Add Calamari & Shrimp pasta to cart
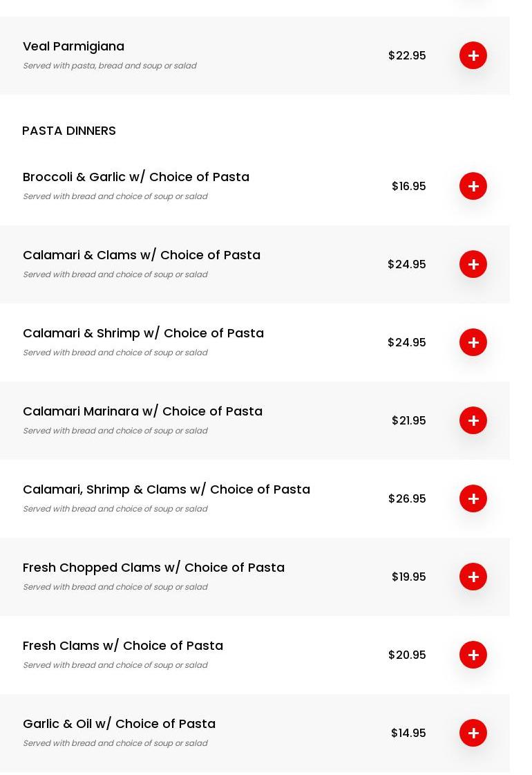Screen dimensions: 532x775 click(x=473, y=342)
